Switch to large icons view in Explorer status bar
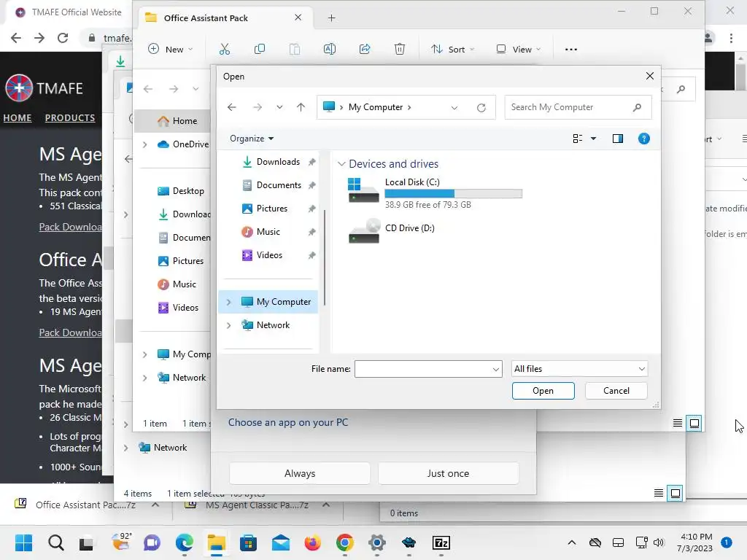Screen dimensions: 747x560 coord(694,423)
